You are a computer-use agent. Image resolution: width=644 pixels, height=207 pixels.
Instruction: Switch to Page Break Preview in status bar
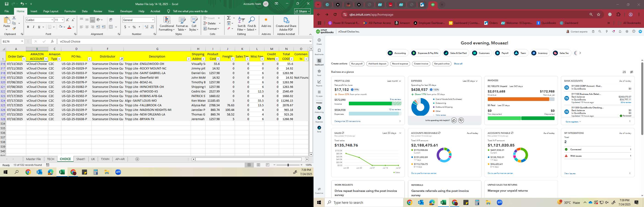(268, 165)
